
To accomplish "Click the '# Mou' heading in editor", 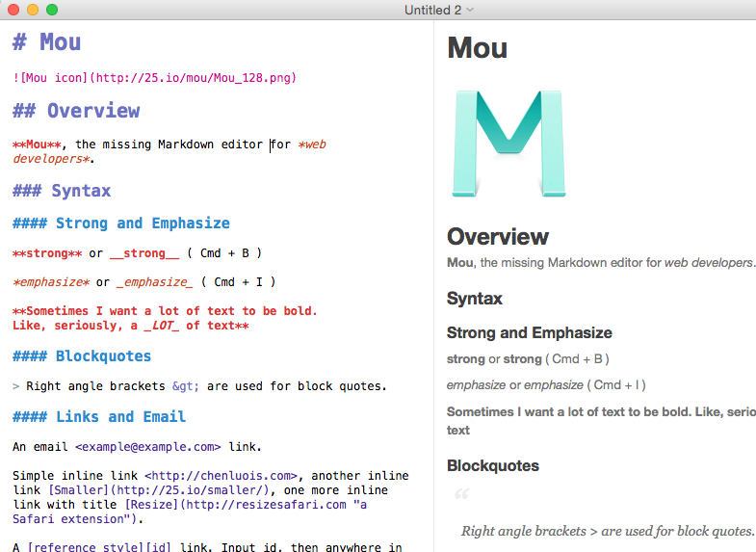I will [47, 42].
